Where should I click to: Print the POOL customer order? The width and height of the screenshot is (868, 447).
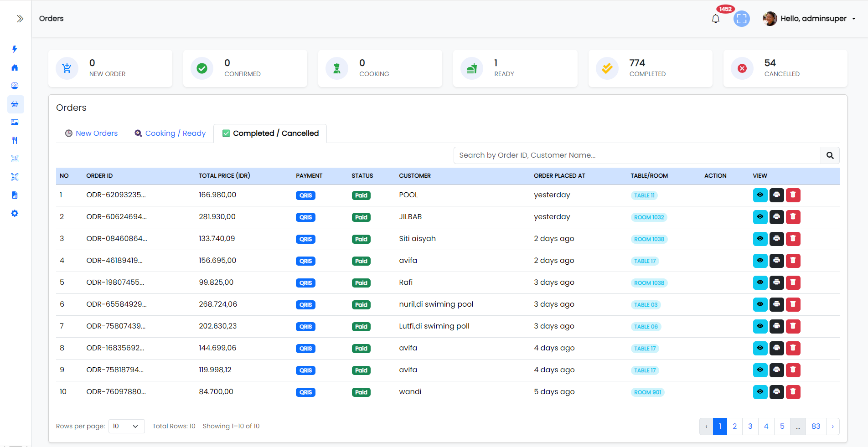(x=777, y=195)
